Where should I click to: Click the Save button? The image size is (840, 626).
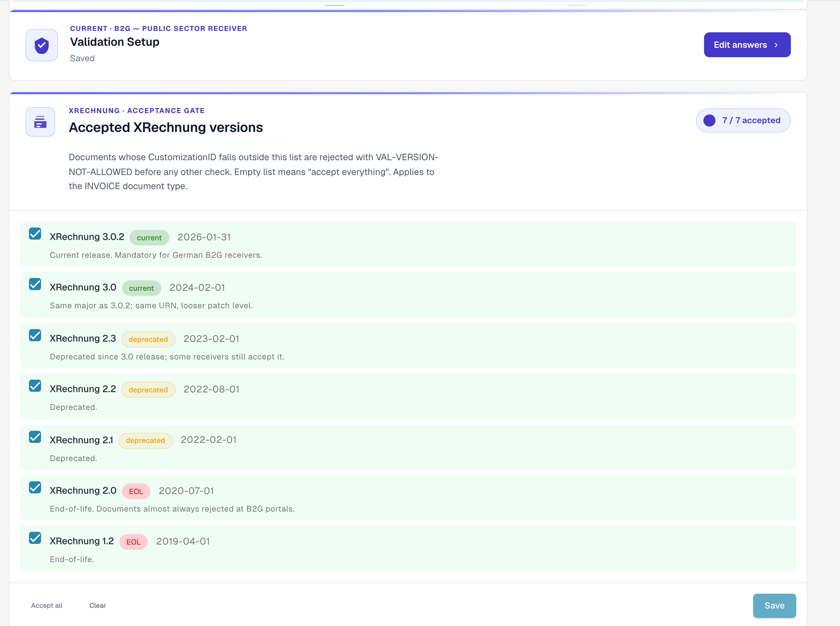[774, 605]
